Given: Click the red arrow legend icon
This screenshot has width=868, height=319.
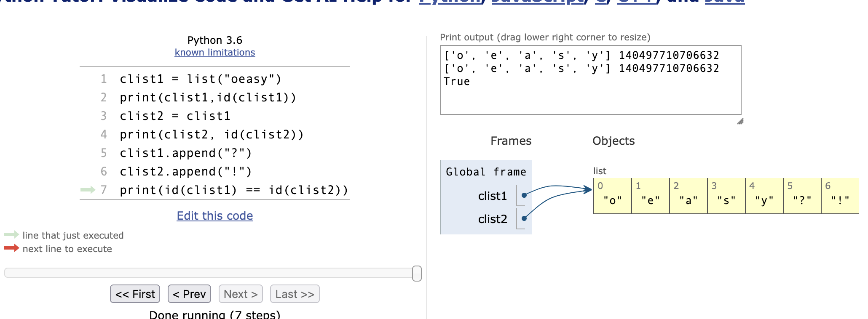Looking at the screenshot, I should click(12, 248).
